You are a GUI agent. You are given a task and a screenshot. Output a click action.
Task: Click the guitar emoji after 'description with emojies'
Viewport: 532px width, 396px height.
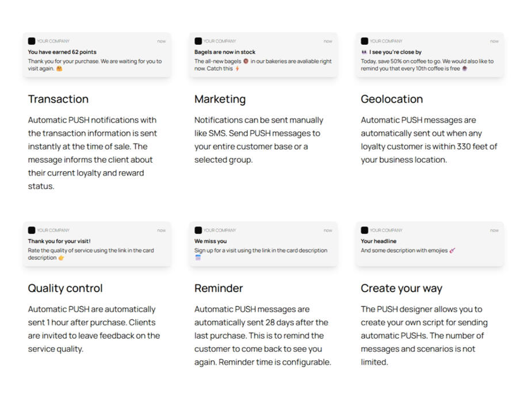pos(452,251)
